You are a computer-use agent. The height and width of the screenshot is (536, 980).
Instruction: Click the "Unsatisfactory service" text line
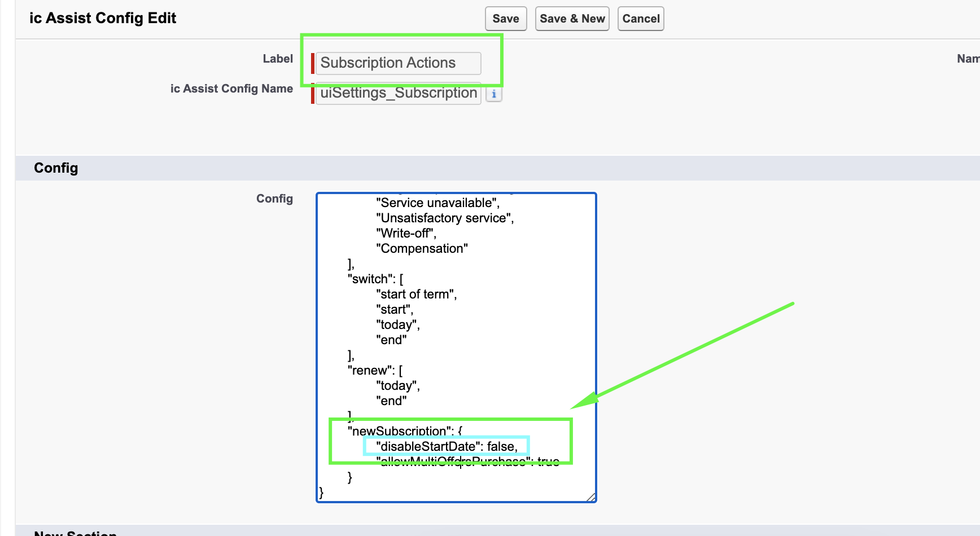pos(445,218)
